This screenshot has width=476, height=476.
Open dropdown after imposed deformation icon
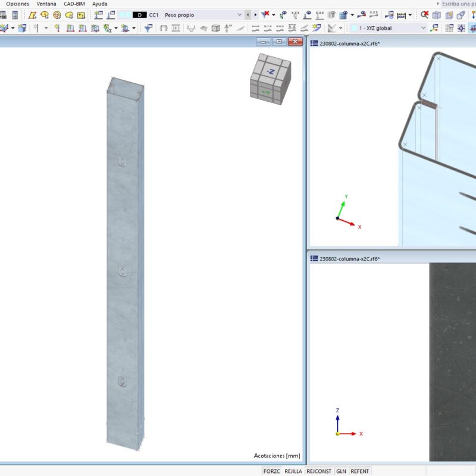coord(116,28)
